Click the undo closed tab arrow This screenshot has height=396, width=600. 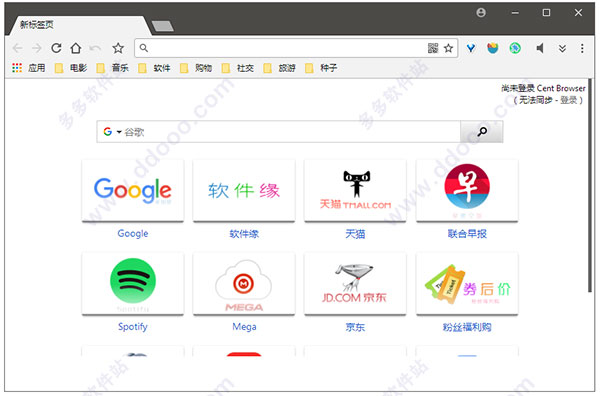[95, 48]
